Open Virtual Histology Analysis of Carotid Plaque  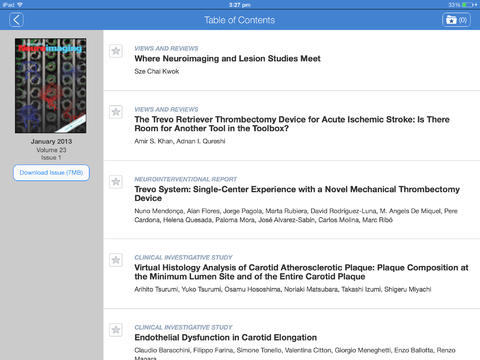[x=301, y=272]
